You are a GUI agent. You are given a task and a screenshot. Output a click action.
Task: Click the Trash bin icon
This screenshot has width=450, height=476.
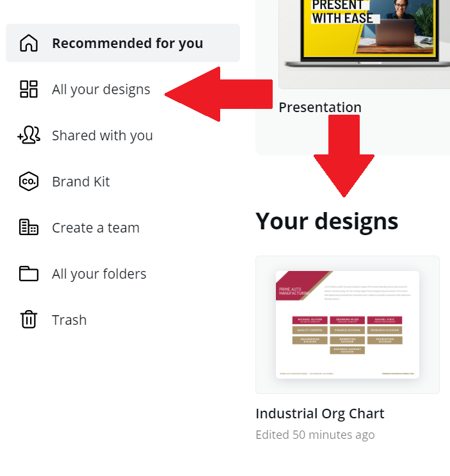pyautogui.click(x=29, y=319)
